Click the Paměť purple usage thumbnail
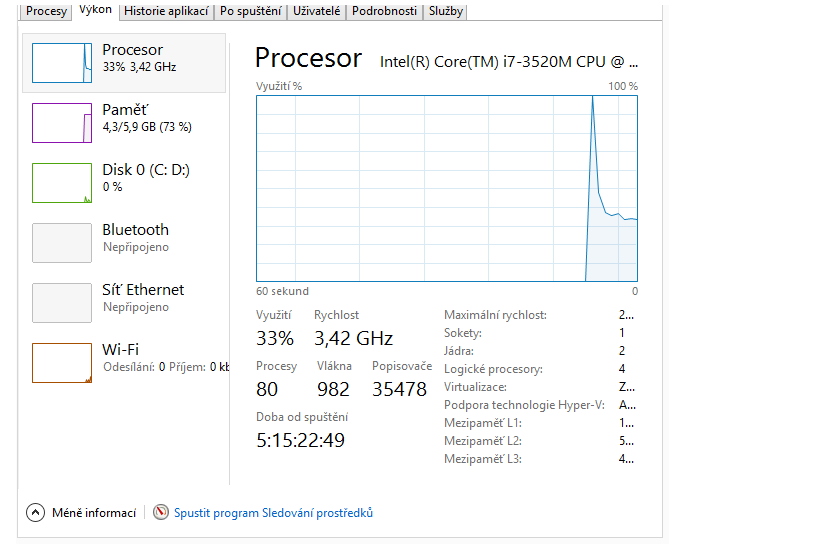Viewport: 819px width, 544px height. 62,123
